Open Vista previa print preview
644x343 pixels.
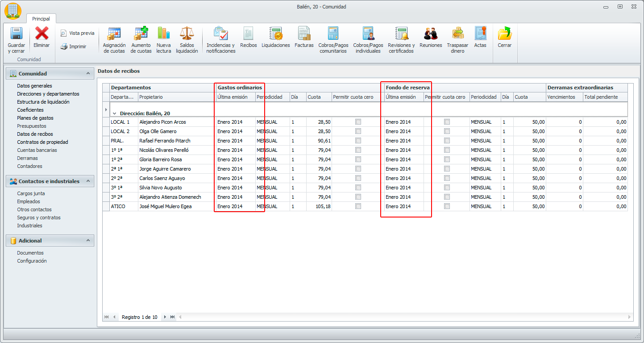pos(77,33)
